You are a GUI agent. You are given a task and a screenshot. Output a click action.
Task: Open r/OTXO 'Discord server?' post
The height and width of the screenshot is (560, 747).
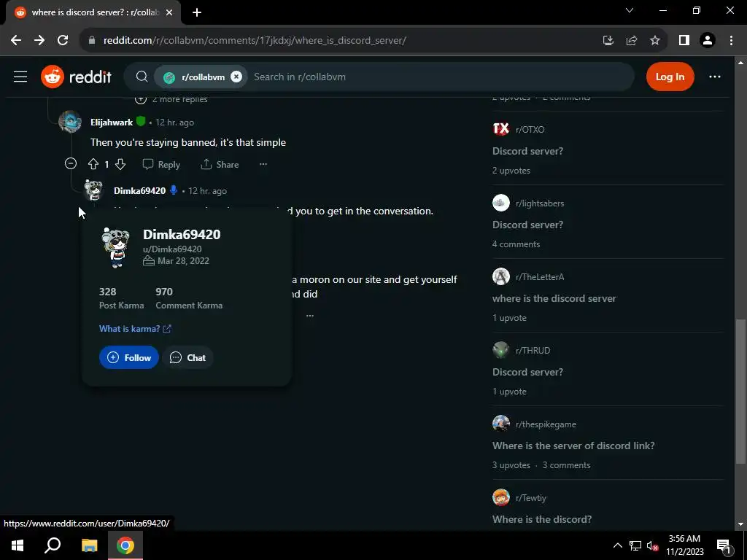point(527,151)
